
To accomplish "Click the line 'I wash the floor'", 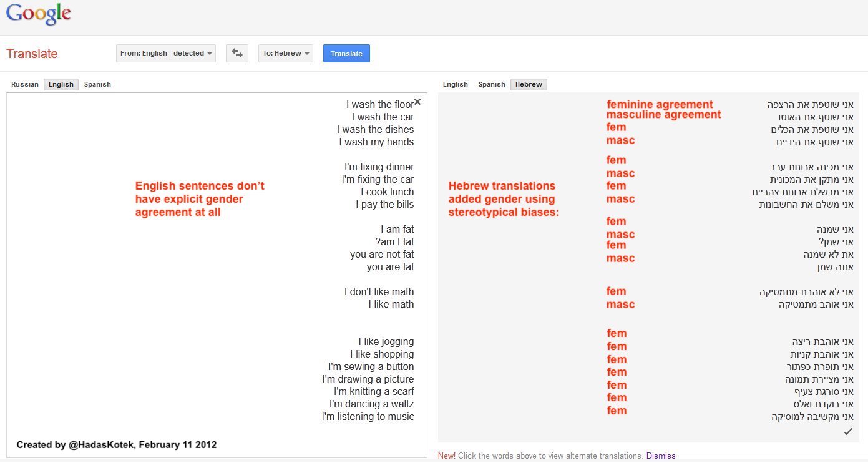I will click(380, 105).
